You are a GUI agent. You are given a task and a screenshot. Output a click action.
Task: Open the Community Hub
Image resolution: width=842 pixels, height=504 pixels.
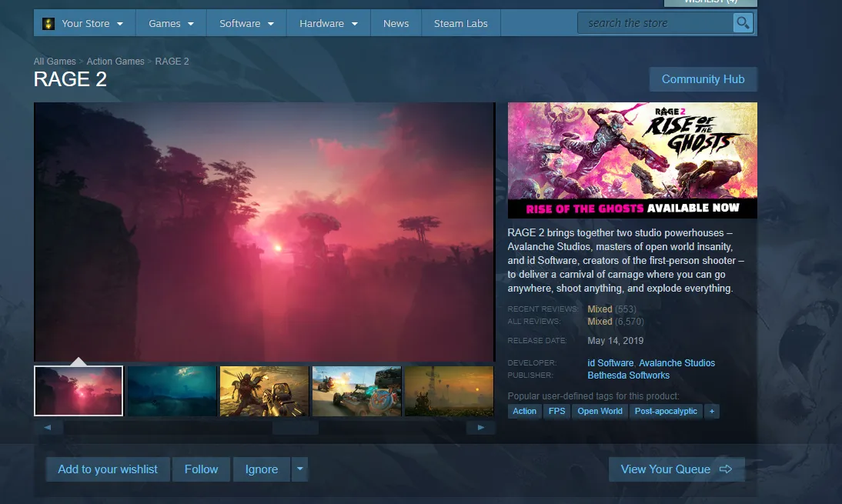tap(703, 79)
